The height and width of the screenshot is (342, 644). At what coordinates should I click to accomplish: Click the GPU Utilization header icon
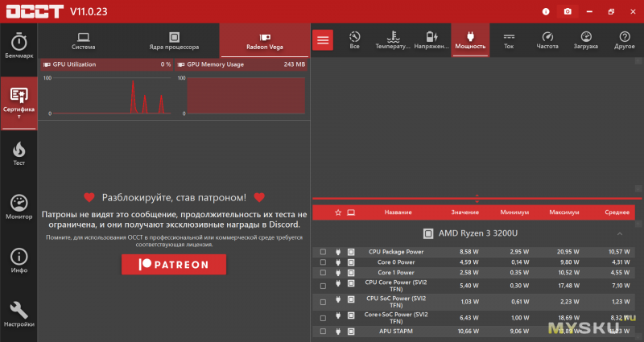47,64
